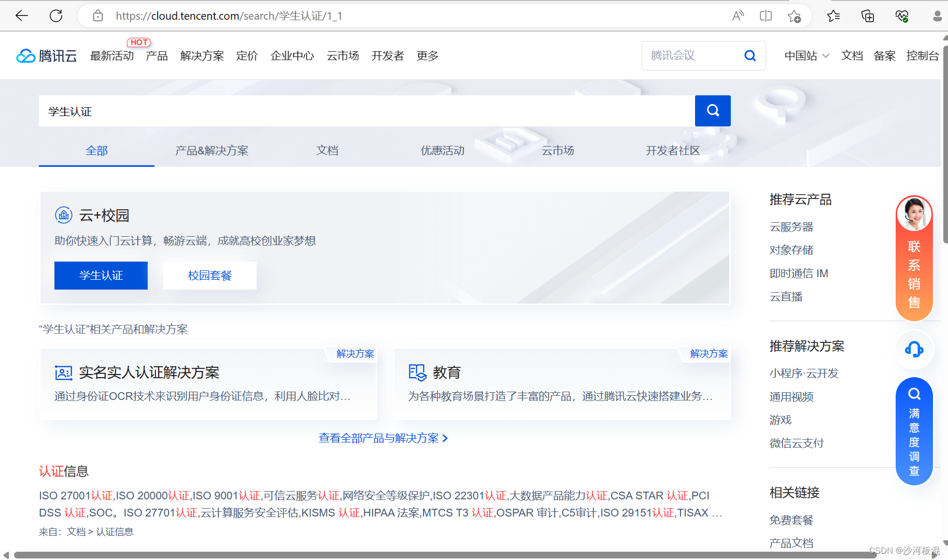Viewport: 948px width, 560px height.
Task: Click the header search magnifier icon
Action: (750, 55)
